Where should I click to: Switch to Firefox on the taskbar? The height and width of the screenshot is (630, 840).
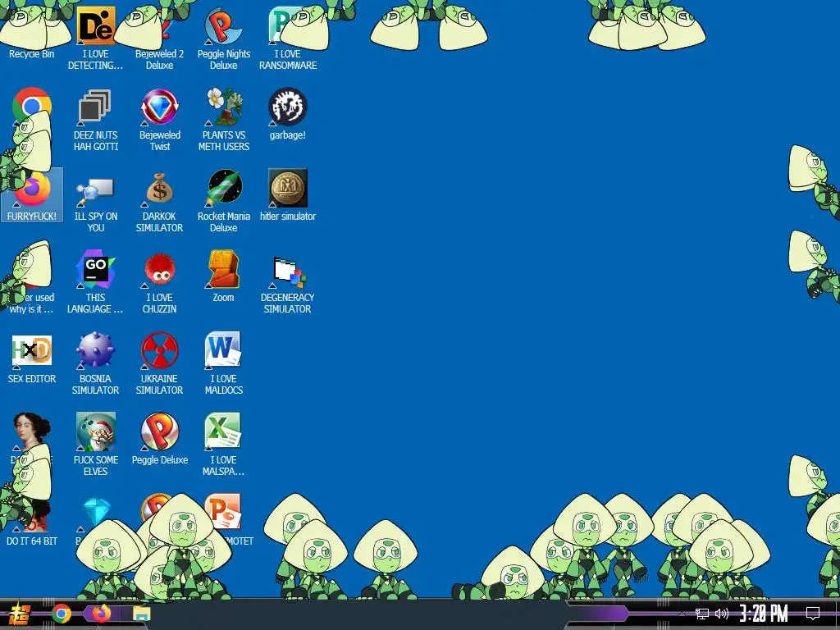click(100, 614)
